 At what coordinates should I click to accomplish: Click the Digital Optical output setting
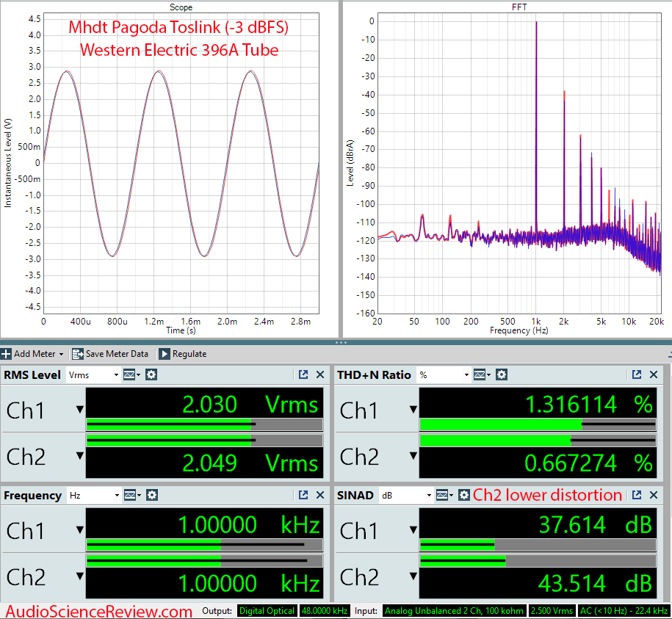pyautogui.click(x=267, y=611)
